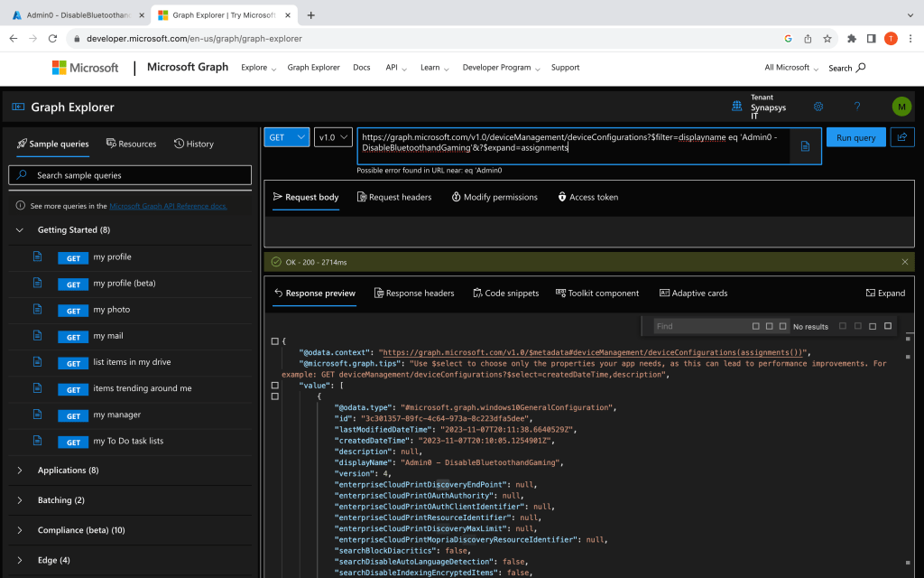This screenshot has width=924, height=578.
Task: Open Graph Explorer settings gear
Action: click(818, 107)
